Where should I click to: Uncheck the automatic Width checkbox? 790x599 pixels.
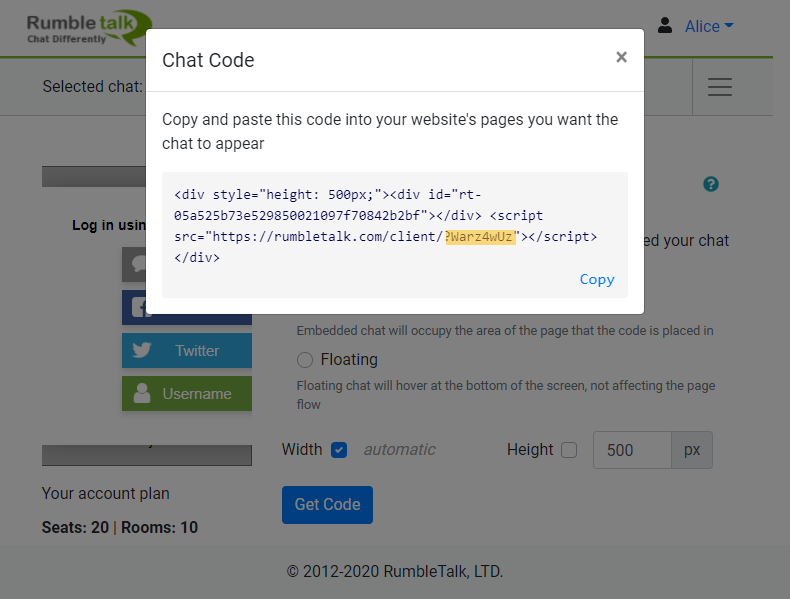(x=339, y=450)
